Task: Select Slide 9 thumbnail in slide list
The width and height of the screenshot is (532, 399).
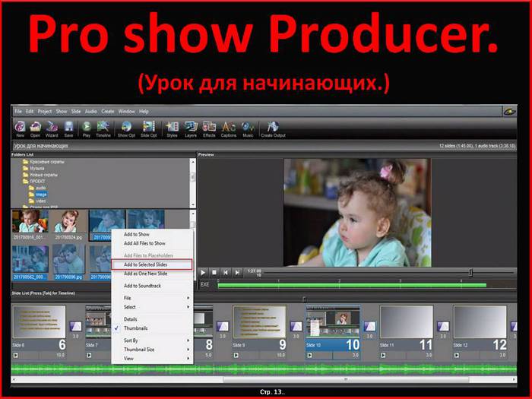Action: tap(259, 322)
